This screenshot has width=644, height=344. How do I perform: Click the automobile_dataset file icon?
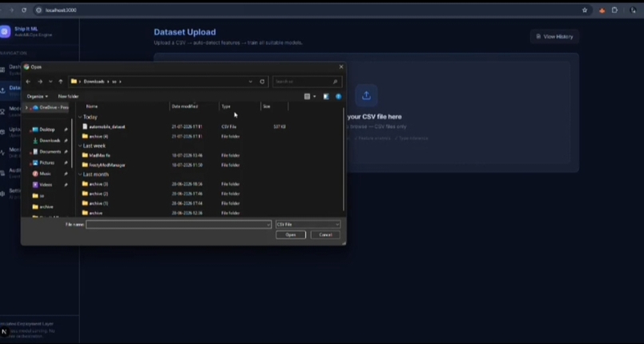(x=85, y=126)
